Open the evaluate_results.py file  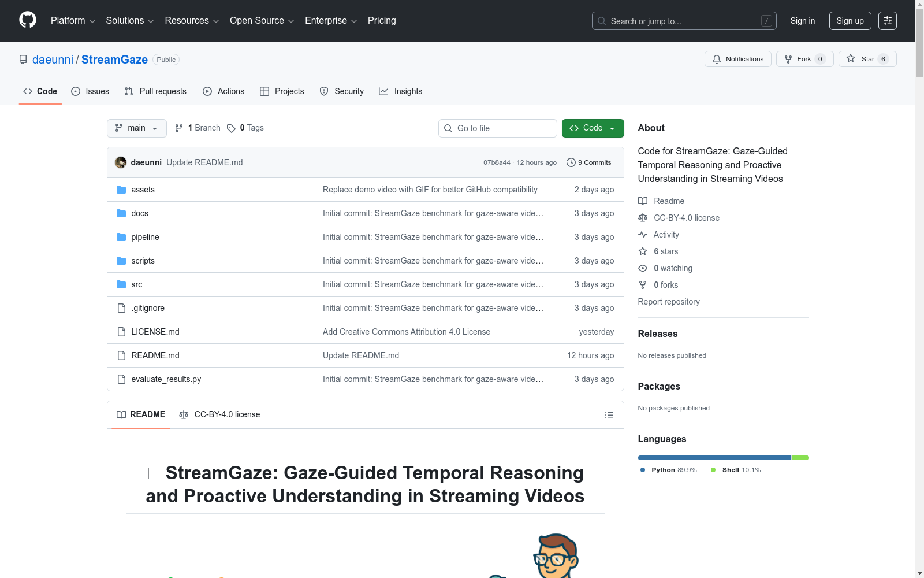click(x=166, y=379)
